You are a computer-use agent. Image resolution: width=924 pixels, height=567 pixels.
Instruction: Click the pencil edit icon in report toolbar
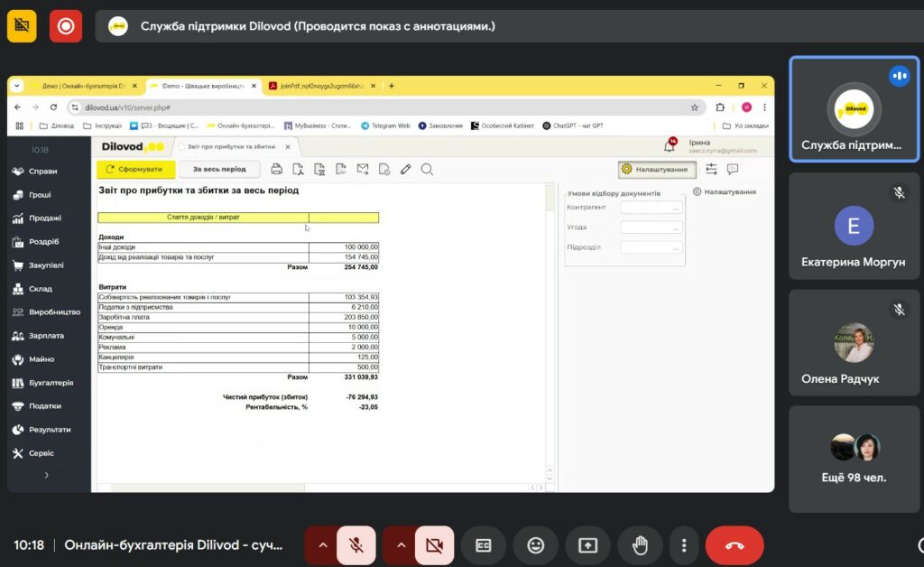click(405, 169)
